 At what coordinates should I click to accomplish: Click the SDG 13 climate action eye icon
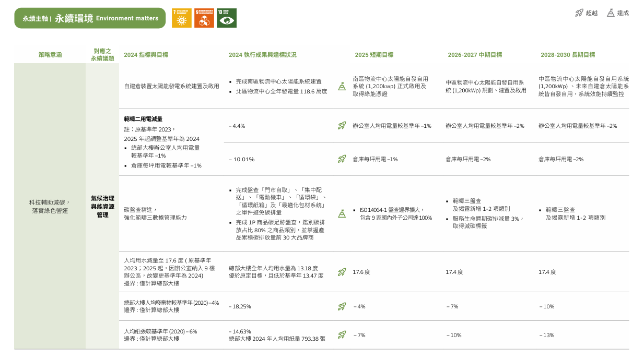pyautogui.click(x=227, y=18)
